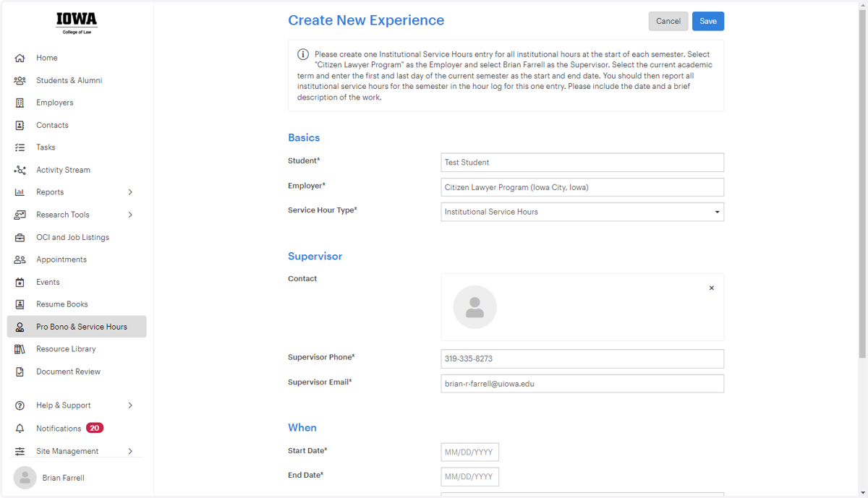Image resolution: width=868 pixels, height=498 pixels.
Task: Click Brian Farrell's profile avatar in sidebar
Action: point(25,478)
